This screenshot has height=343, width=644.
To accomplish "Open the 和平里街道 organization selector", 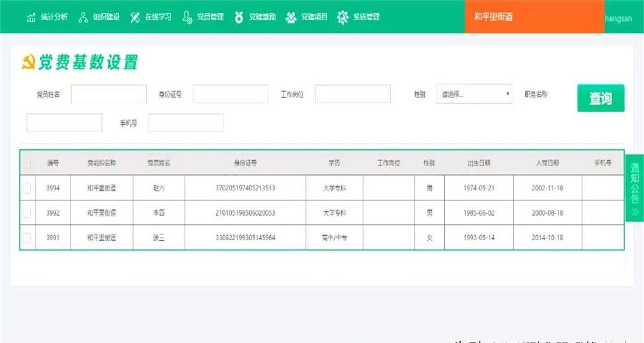I will click(x=534, y=17).
